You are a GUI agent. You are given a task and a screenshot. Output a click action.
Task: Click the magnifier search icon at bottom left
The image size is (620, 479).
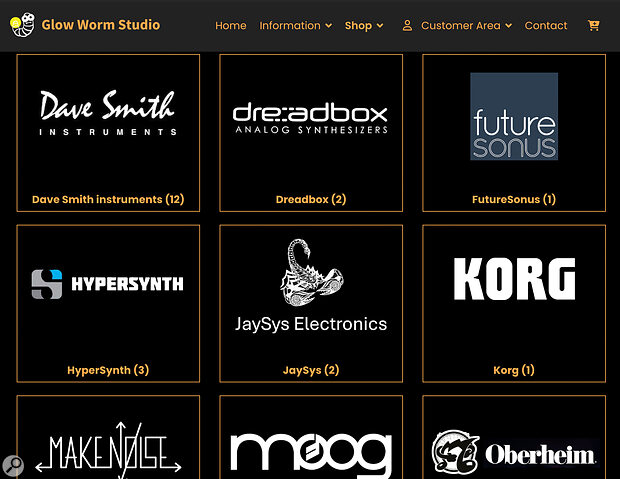pyautogui.click(x=14, y=465)
